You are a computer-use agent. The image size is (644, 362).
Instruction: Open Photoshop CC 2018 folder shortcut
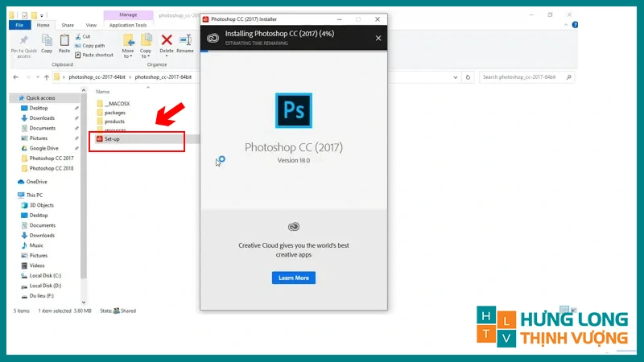pos(52,168)
